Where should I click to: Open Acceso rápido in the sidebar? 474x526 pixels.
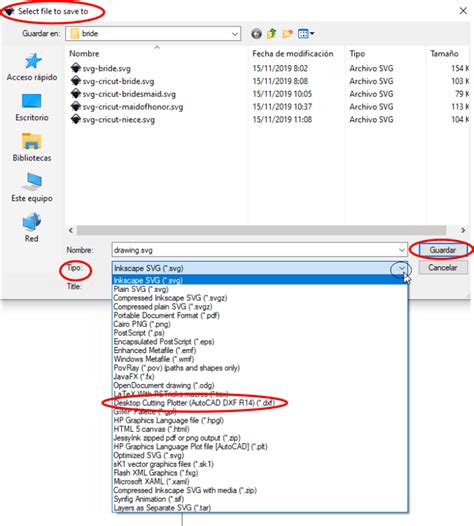[32, 67]
